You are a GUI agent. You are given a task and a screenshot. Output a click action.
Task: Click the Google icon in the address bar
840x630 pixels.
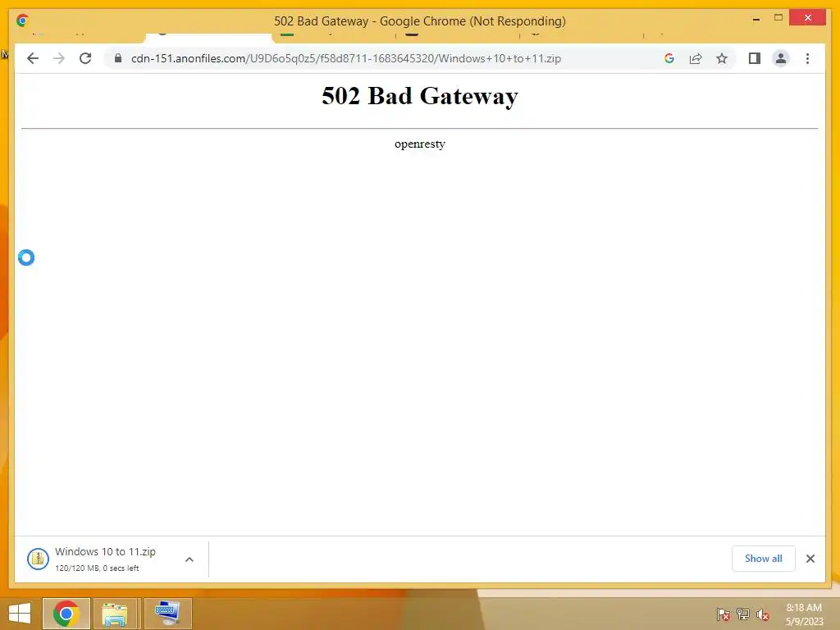[x=669, y=58]
